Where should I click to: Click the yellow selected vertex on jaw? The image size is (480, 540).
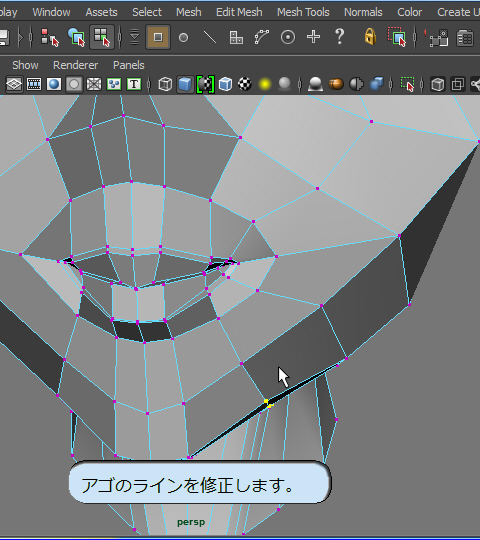tap(266, 401)
